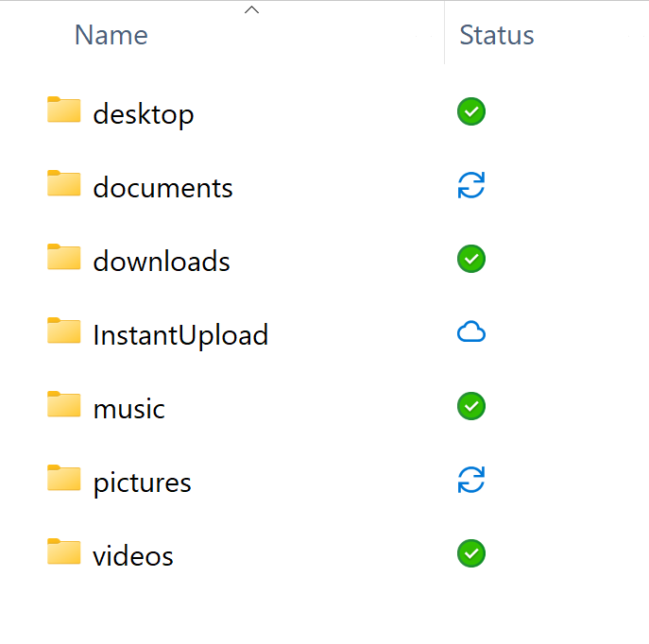Click the cloud-only status icon for InstantUpload

point(470,332)
